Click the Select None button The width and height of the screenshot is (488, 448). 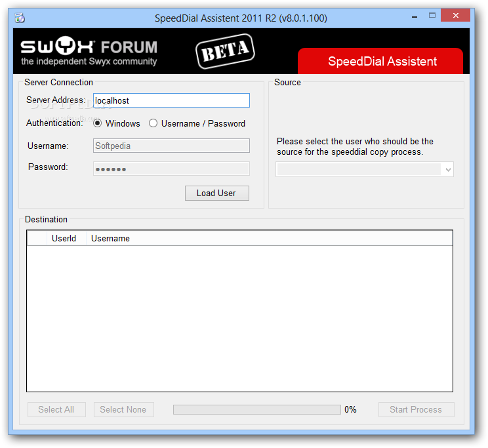coord(123,409)
